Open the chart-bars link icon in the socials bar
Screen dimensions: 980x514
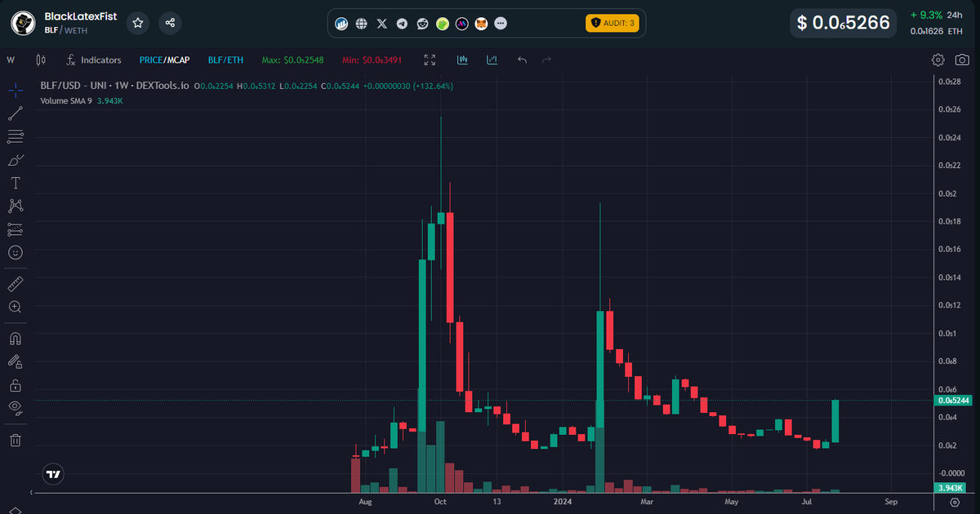tap(342, 24)
